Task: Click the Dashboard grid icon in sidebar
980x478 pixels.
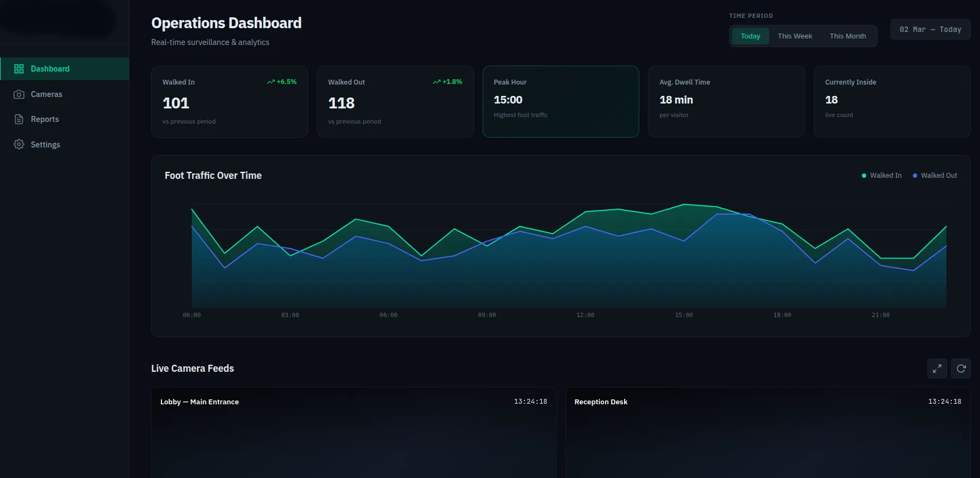Action: click(19, 69)
